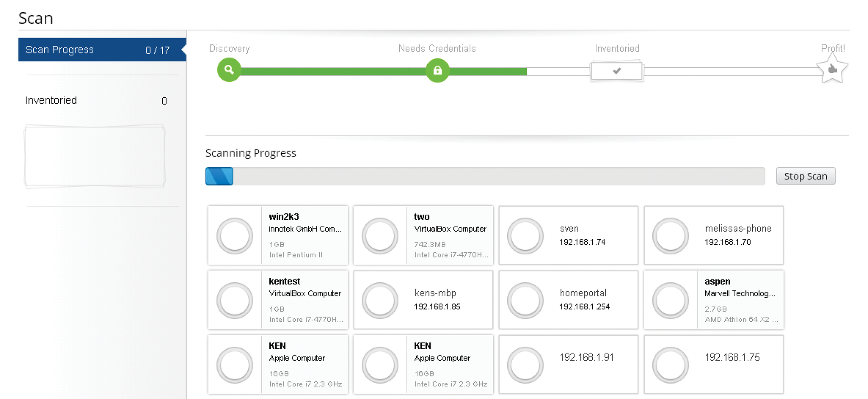Click the Needs Credentials step label
Image resolution: width=868 pixels, height=399 pixels.
437,48
